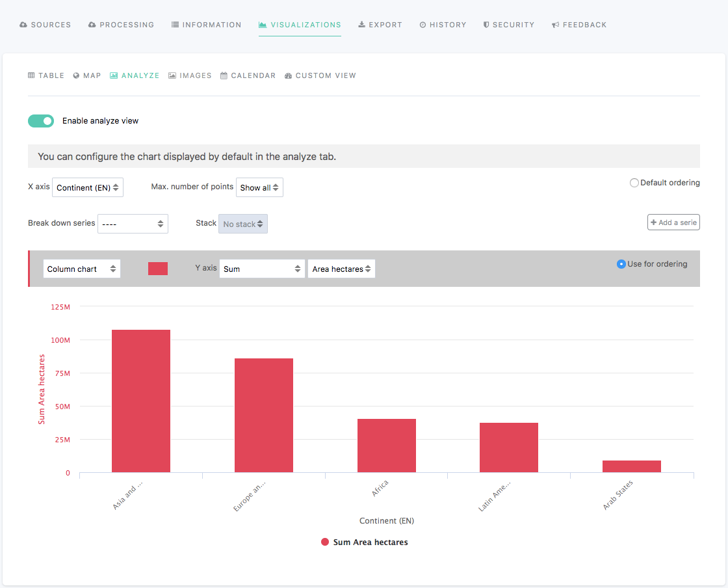Toggle the Sum Area hectares legend item

365,542
